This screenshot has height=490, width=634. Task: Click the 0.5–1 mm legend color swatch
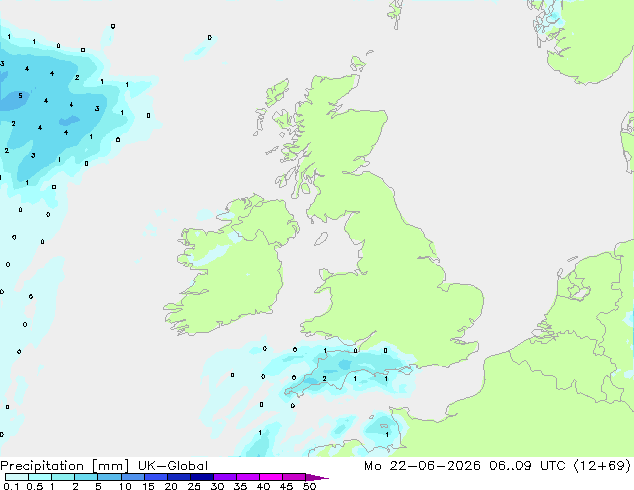click(40, 477)
